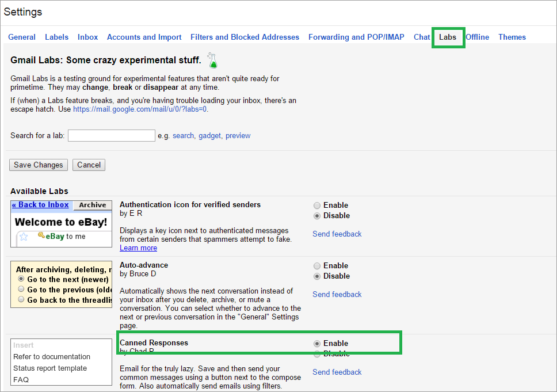
Task: Go to the Chat settings tab
Action: tap(422, 37)
